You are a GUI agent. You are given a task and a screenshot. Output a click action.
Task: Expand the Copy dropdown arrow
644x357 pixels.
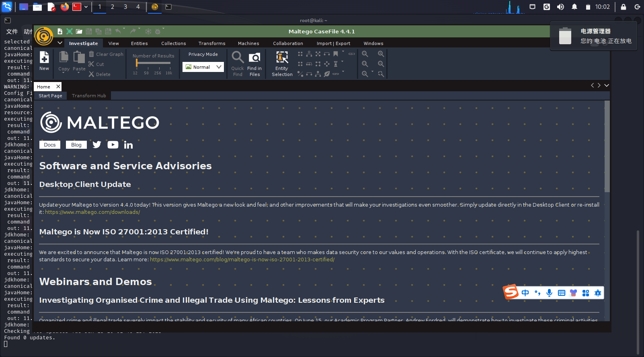pos(64,73)
